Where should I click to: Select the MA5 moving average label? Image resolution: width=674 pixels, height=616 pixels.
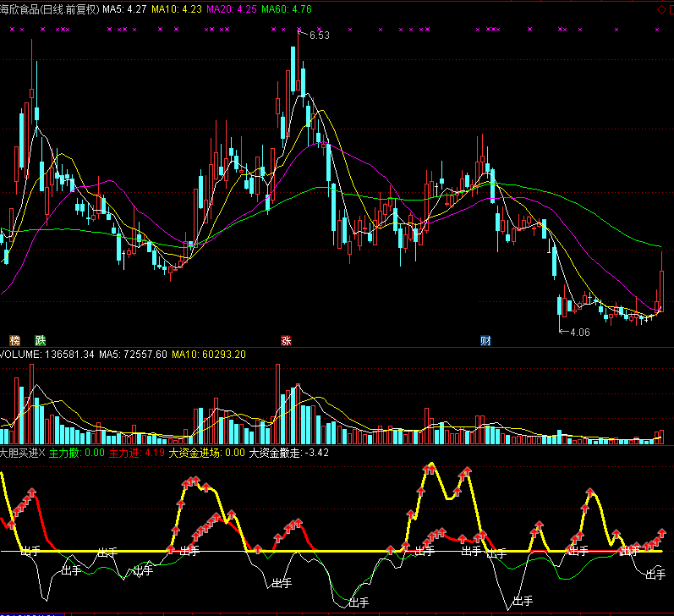point(123,9)
